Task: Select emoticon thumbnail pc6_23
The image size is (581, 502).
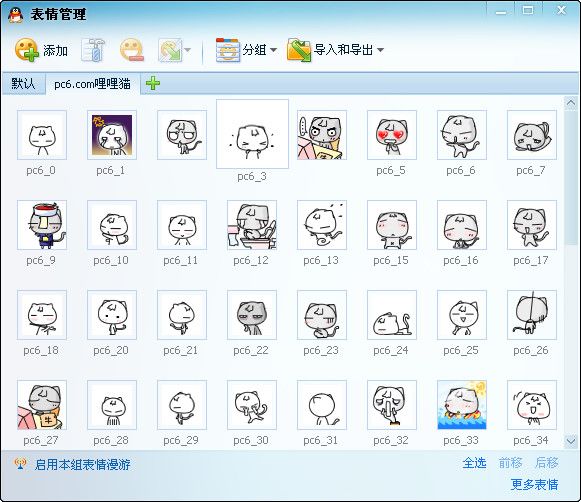Action: pyautogui.click(x=322, y=315)
